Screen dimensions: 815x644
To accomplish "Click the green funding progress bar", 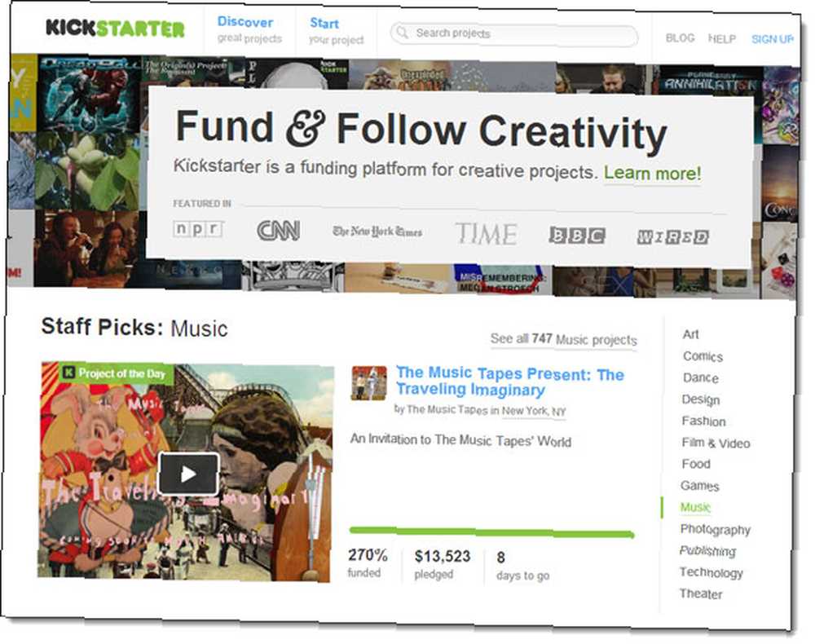I will coord(491,532).
